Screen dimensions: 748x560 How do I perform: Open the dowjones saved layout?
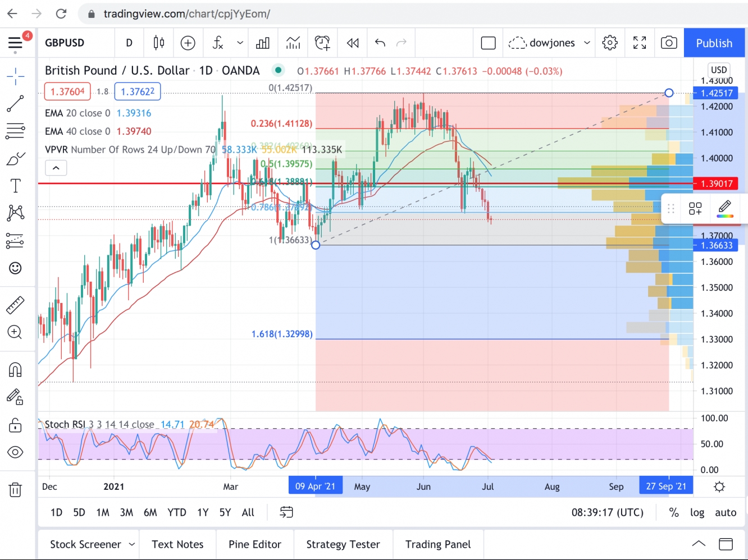541,43
